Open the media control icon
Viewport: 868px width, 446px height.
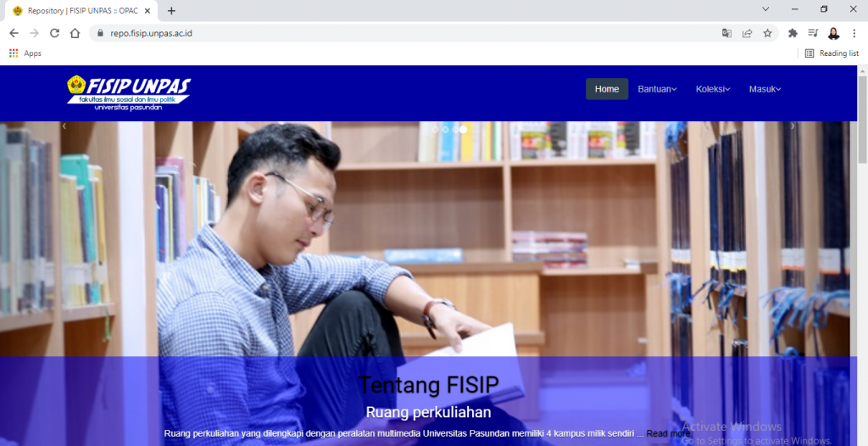point(813,33)
